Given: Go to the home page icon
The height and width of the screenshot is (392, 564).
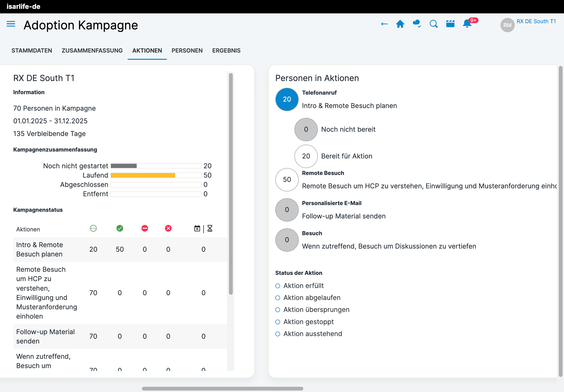Looking at the screenshot, I should pos(400,24).
